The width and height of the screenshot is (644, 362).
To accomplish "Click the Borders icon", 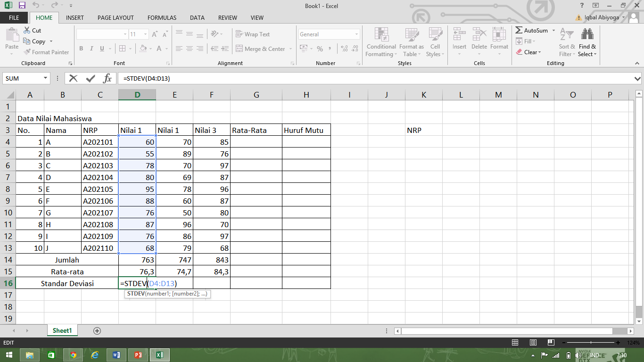I will (123, 49).
